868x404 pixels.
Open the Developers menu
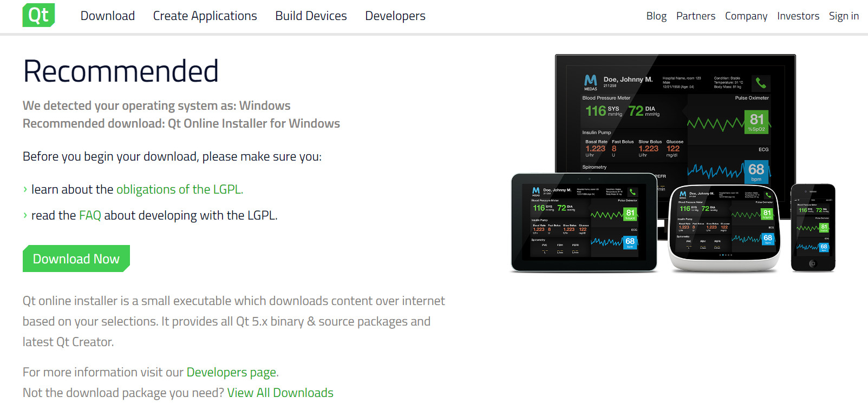(395, 16)
